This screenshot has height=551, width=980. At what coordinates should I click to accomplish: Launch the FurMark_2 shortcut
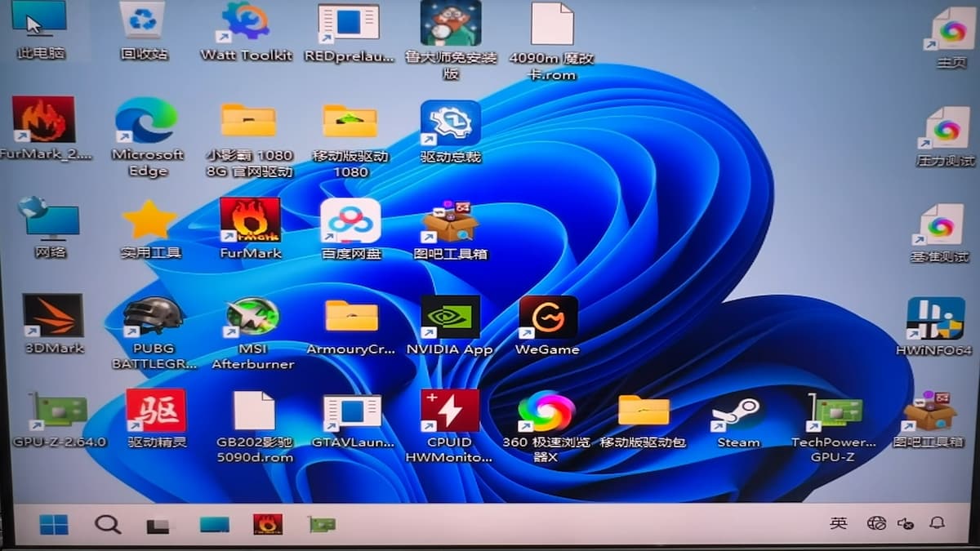click(45, 127)
